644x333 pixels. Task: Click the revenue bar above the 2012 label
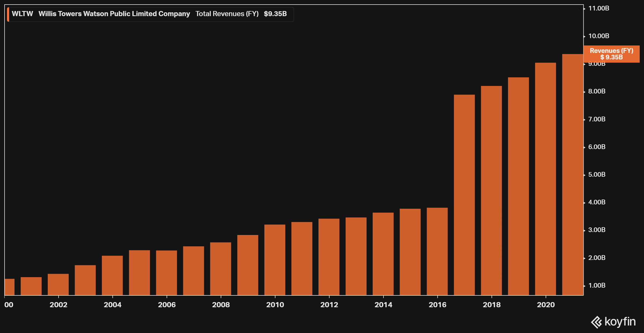[329, 257]
